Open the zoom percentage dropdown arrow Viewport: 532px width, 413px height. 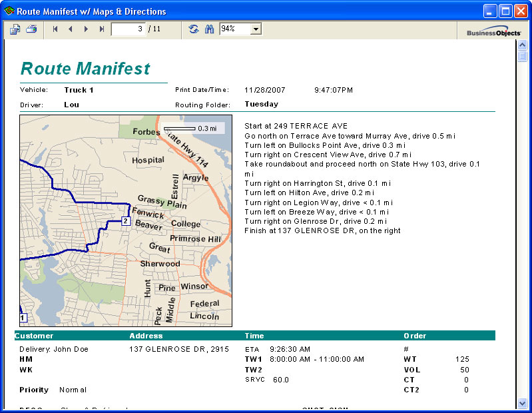(256, 29)
